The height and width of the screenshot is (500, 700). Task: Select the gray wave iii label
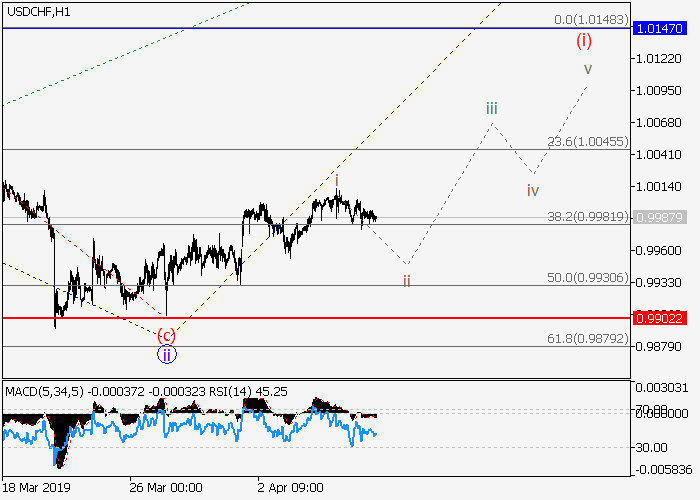point(492,108)
